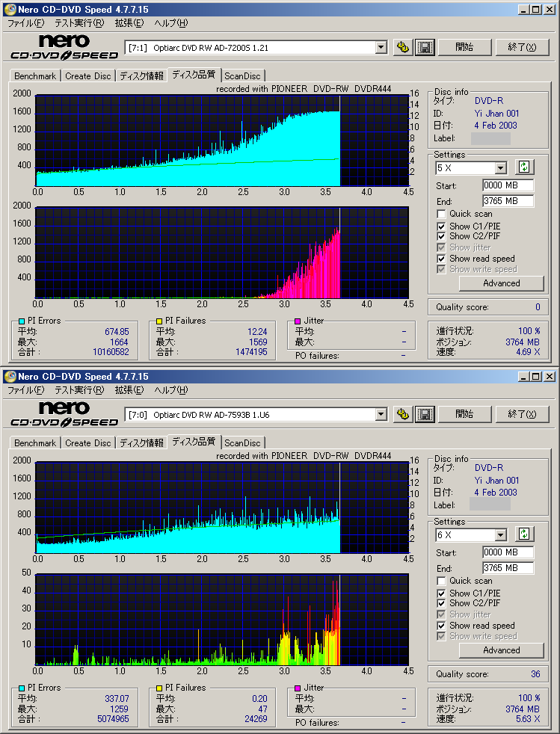Click cyan PI Errors swatch in upper window
The image size is (560, 734).
click(x=22, y=321)
